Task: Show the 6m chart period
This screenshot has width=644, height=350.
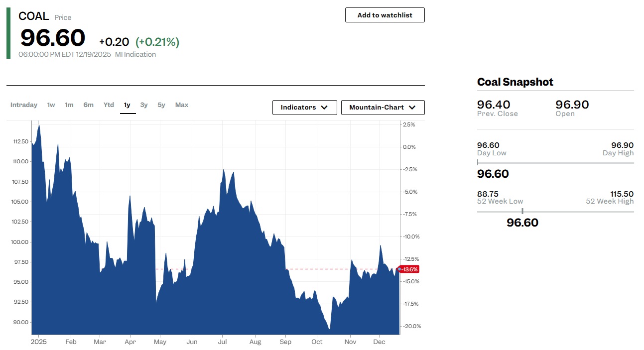Action: pos(88,105)
